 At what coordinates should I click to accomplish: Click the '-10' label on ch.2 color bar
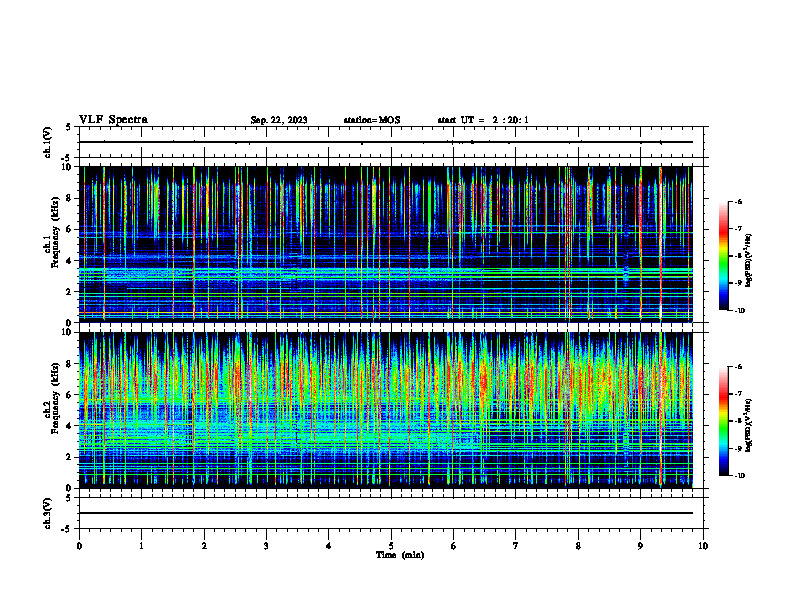point(739,475)
